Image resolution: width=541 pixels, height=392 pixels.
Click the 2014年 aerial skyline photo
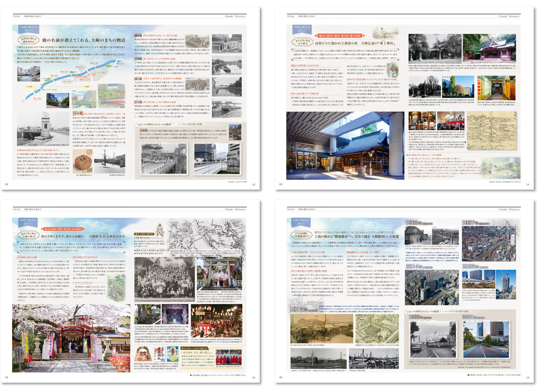432,288
